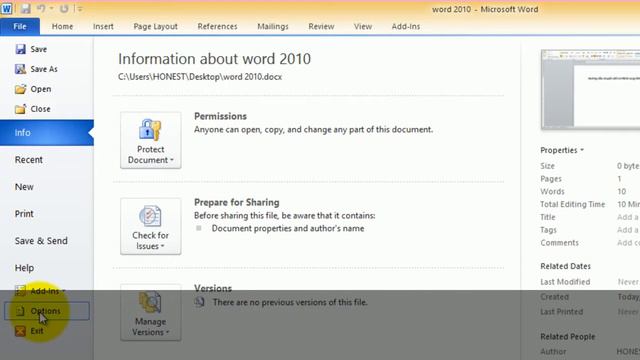Open the Check for Issues dropdown button
640x360 pixels.
(151, 226)
